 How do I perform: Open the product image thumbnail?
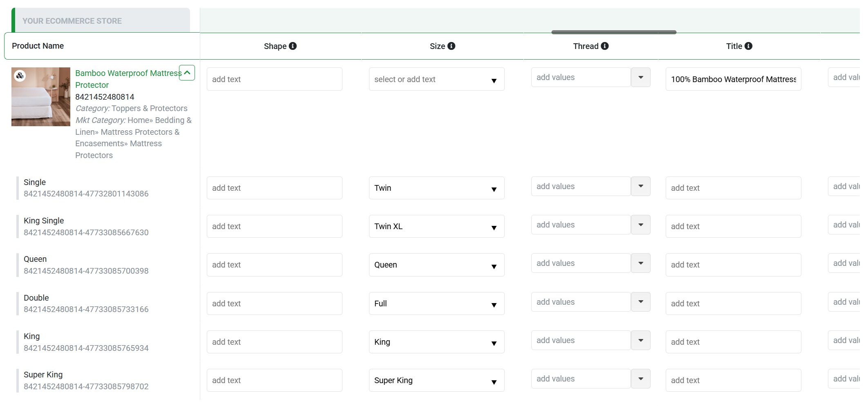[41, 97]
